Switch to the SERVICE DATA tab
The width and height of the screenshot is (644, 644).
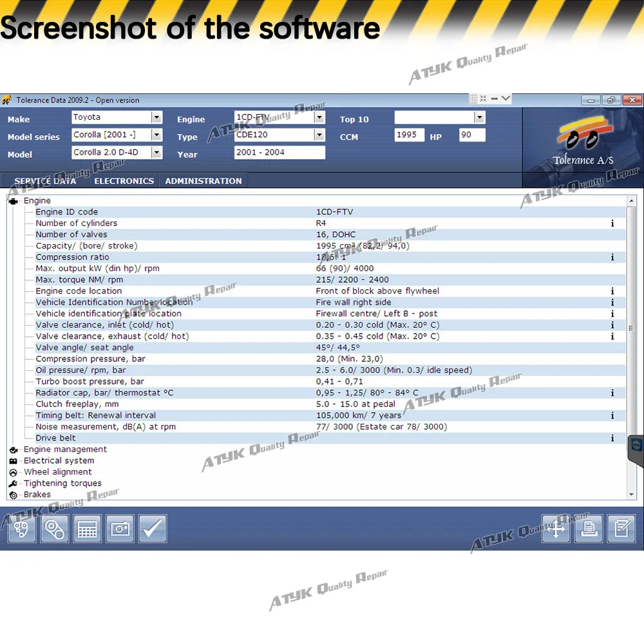[x=45, y=181]
